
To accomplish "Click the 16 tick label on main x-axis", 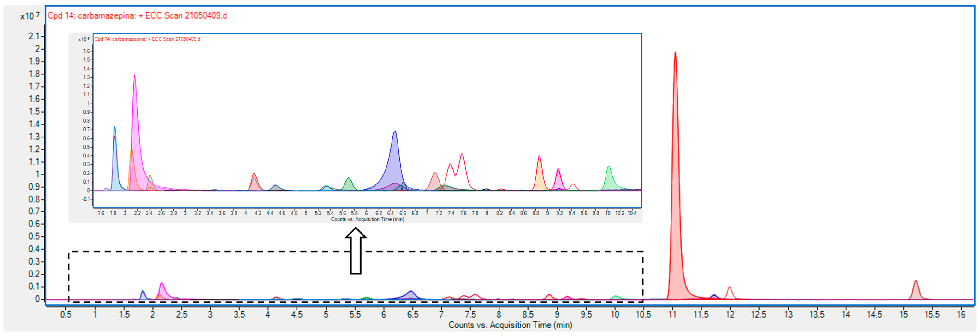I will click(961, 314).
